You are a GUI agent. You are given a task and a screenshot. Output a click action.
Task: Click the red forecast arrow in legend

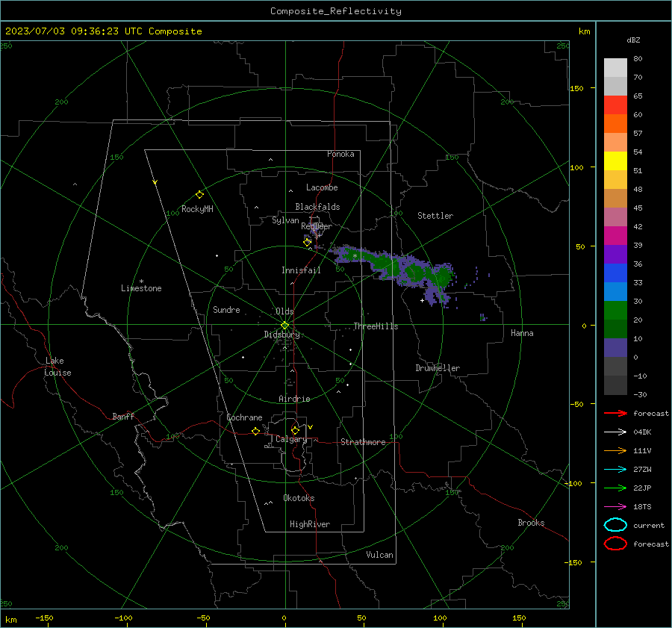point(615,413)
